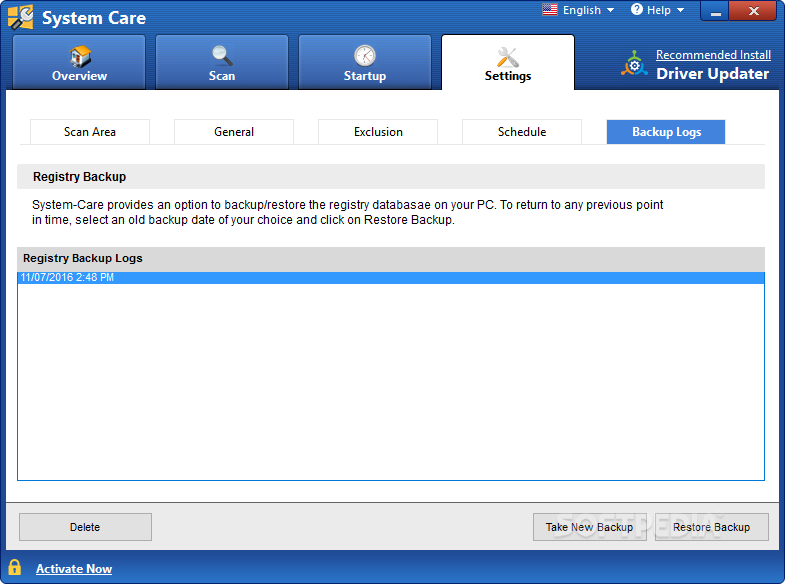Click Take New Backup button
Image resolution: width=785 pixels, height=584 pixels.
point(589,527)
